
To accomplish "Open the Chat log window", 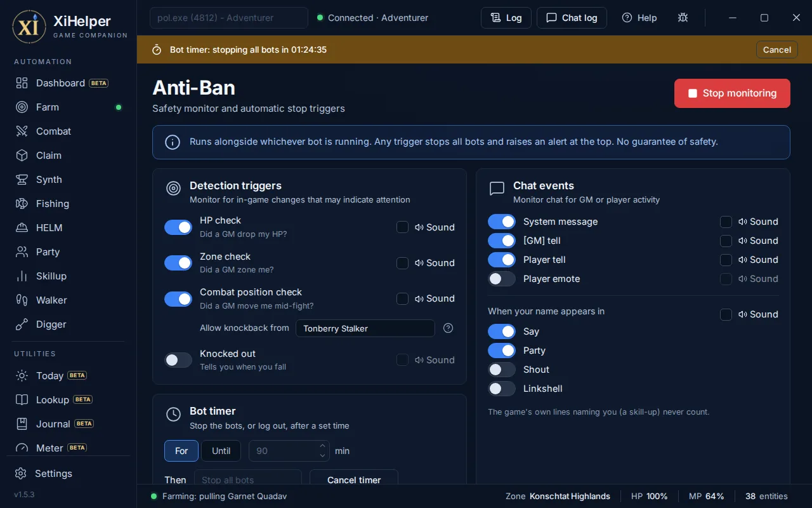I will point(572,18).
